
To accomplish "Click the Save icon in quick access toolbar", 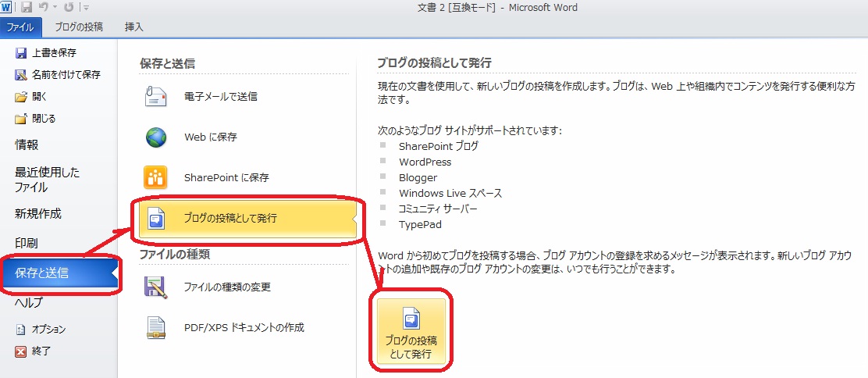I will click(x=26, y=8).
